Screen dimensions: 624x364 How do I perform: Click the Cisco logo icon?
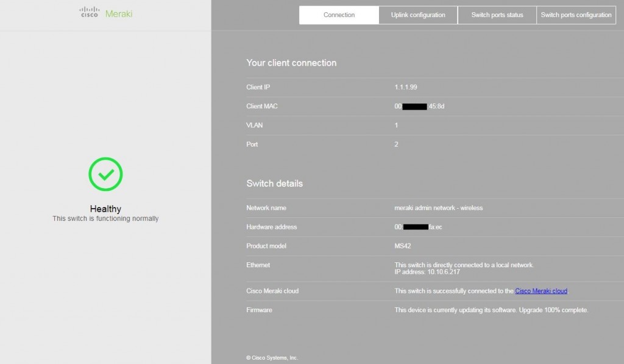coord(89,12)
